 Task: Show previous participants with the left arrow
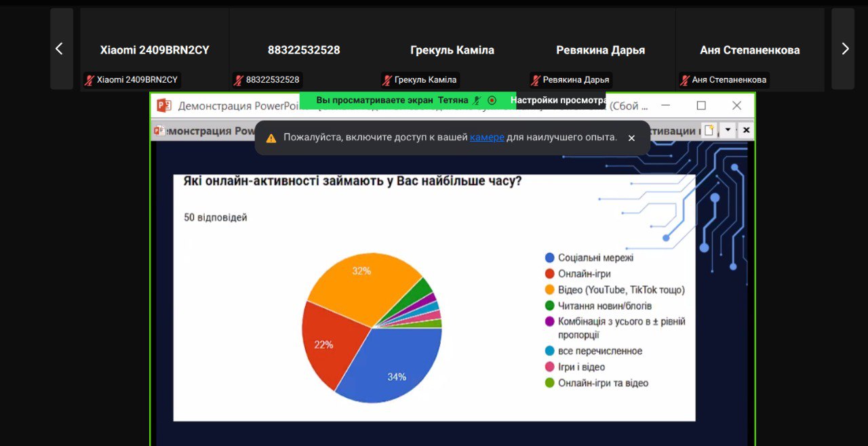tap(61, 49)
